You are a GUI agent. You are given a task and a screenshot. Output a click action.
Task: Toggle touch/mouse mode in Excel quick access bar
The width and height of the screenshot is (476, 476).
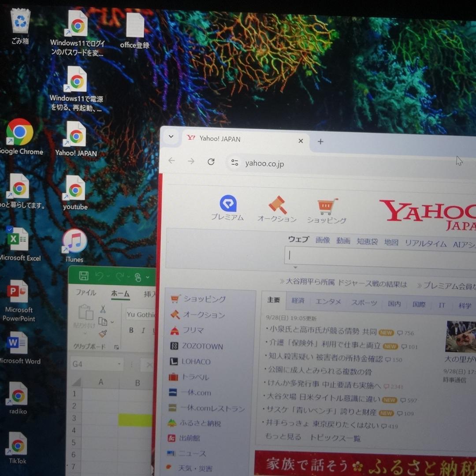pos(138,278)
